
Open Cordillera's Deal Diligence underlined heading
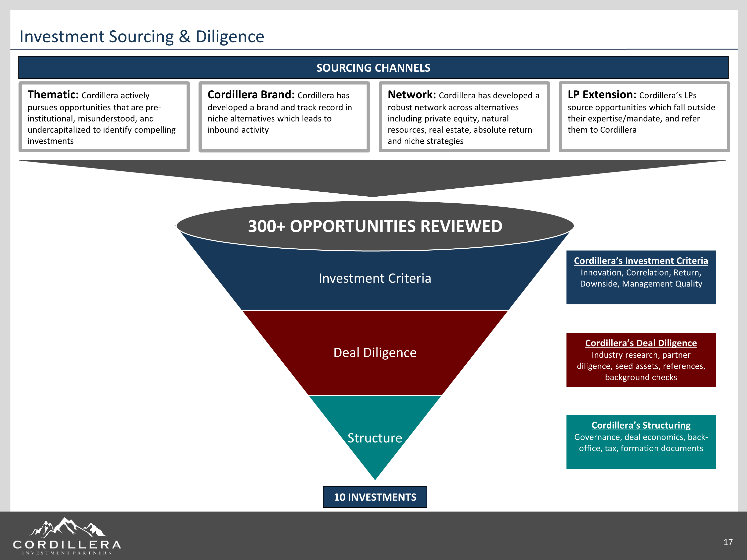point(641,343)
